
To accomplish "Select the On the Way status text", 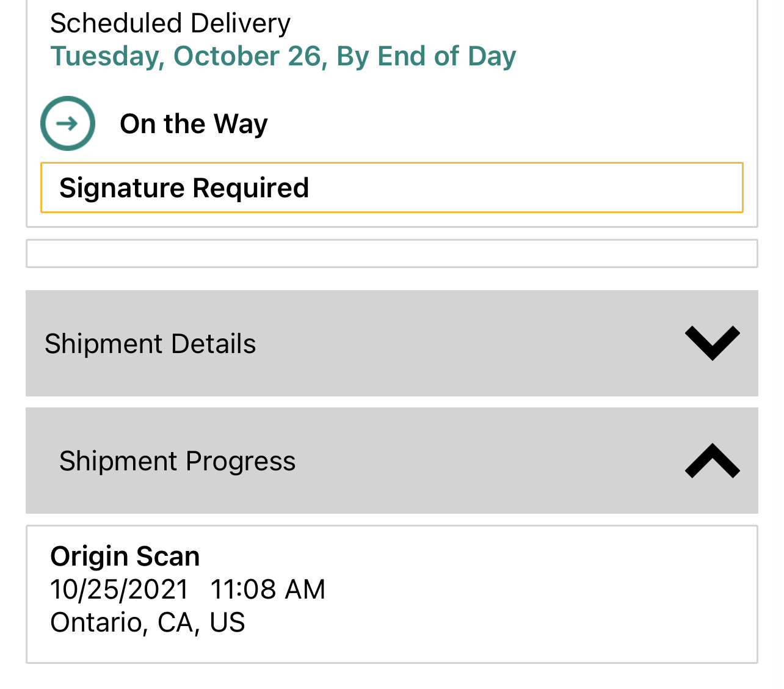I will tap(194, 124).
